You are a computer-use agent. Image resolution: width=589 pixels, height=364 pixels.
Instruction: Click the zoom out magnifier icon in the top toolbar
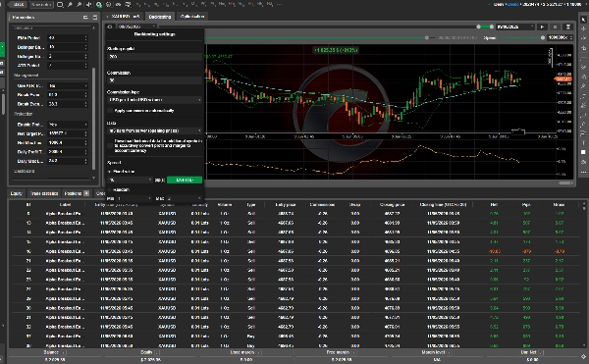tap(80, 5)
